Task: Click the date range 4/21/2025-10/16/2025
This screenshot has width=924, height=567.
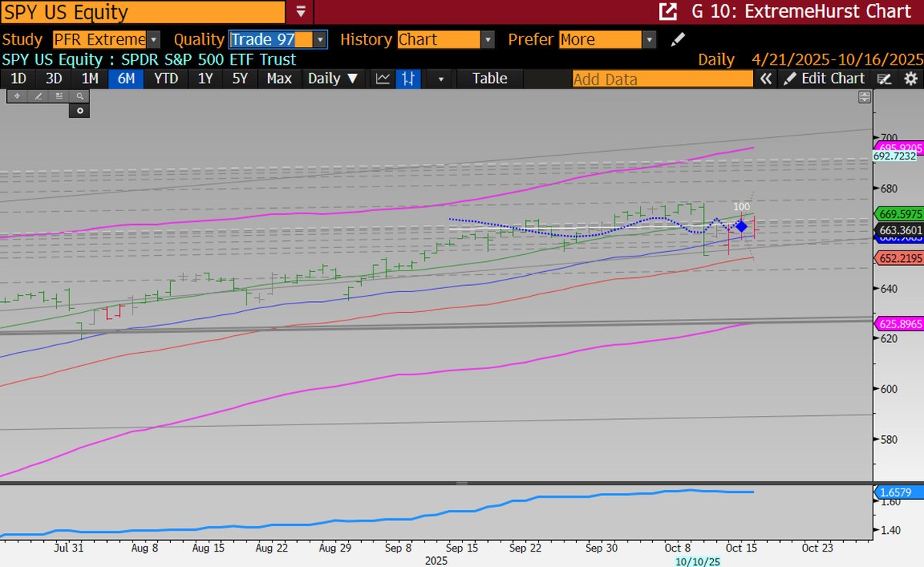Action: pos(838,59)
